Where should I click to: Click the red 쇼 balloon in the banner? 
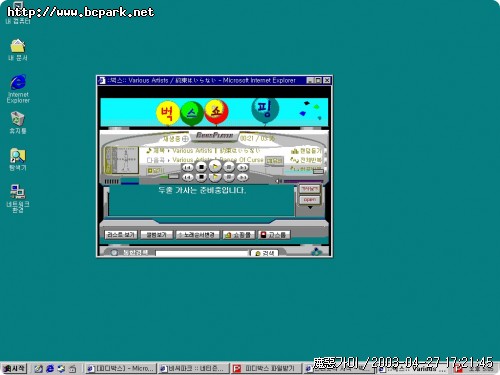[x=216, y=112]
